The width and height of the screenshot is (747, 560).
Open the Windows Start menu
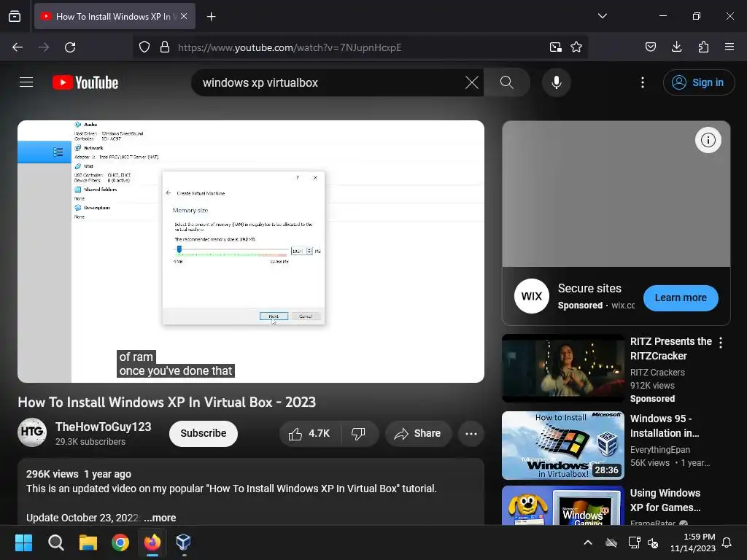pyautogui.click(x=23, y=542)
